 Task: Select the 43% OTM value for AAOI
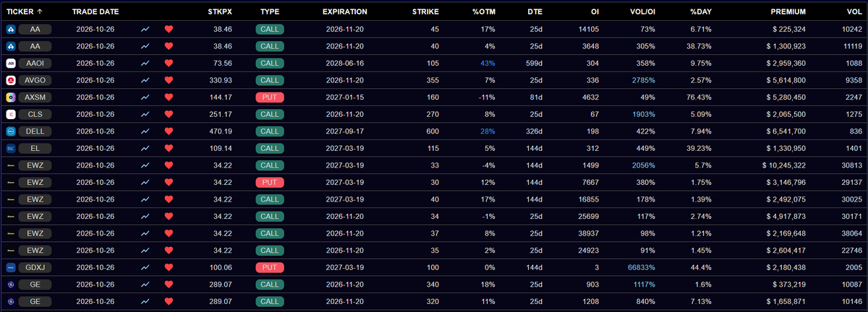pyautogui.click(x=488, y=63)
